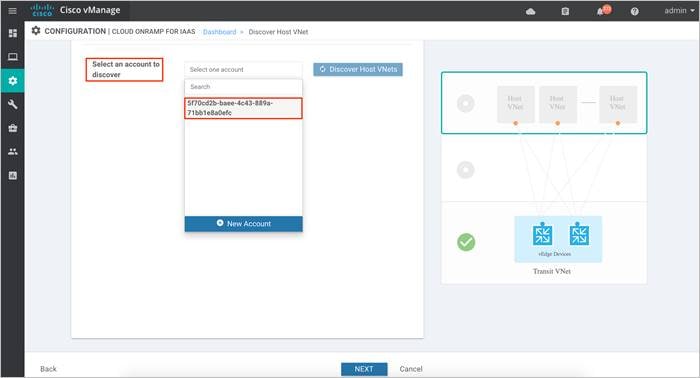Click 'Select an account to discover' label

tap(125, 70)
